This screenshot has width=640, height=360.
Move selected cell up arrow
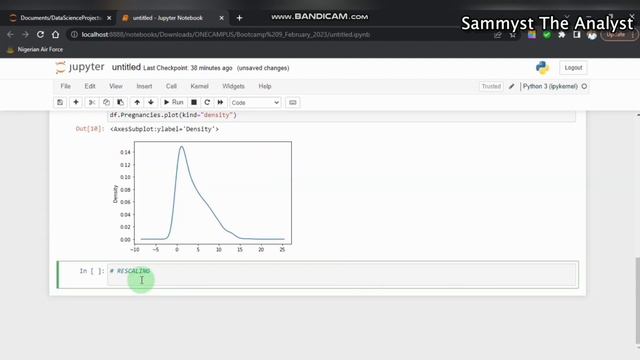(x=137, y=102)
